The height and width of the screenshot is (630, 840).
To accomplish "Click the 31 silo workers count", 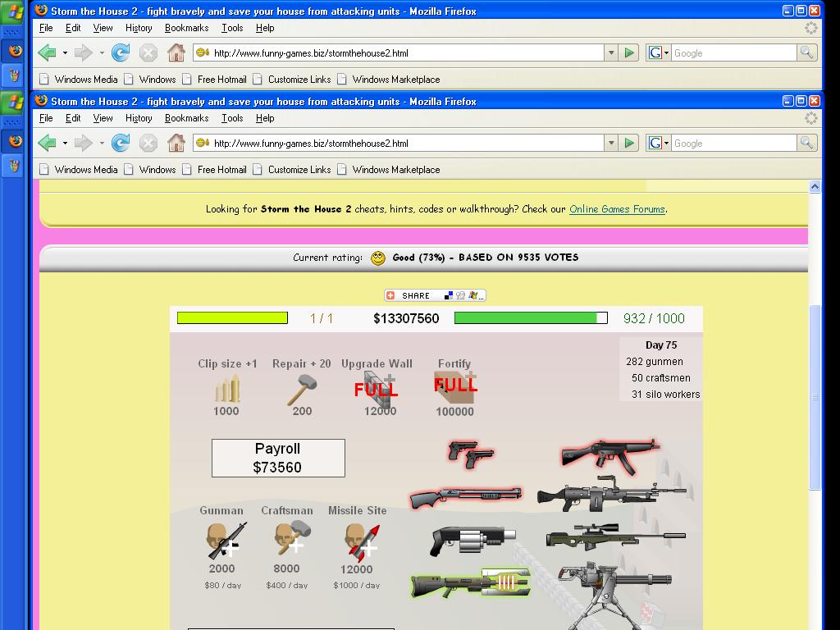I will tap(665, 395).
